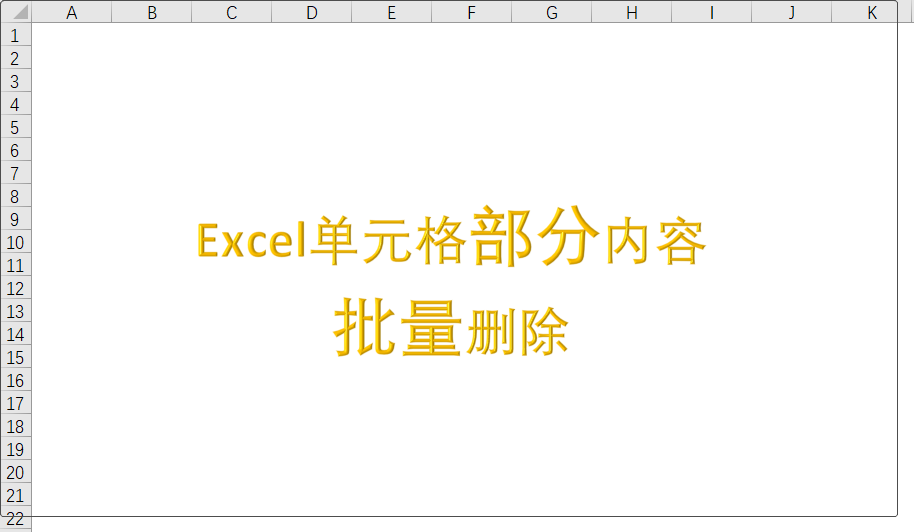Select row 19 header

pos(16,450)
